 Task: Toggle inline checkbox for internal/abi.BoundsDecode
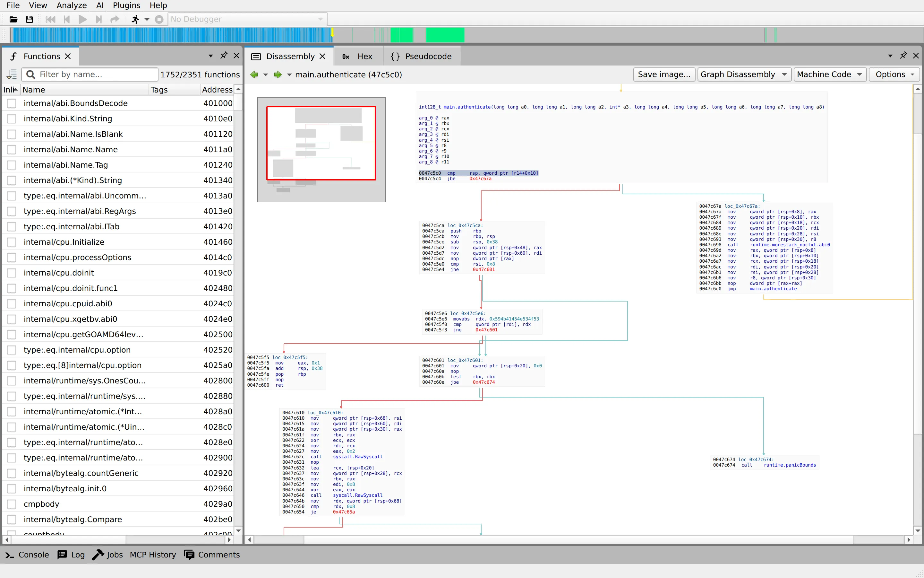click(12, 103)
